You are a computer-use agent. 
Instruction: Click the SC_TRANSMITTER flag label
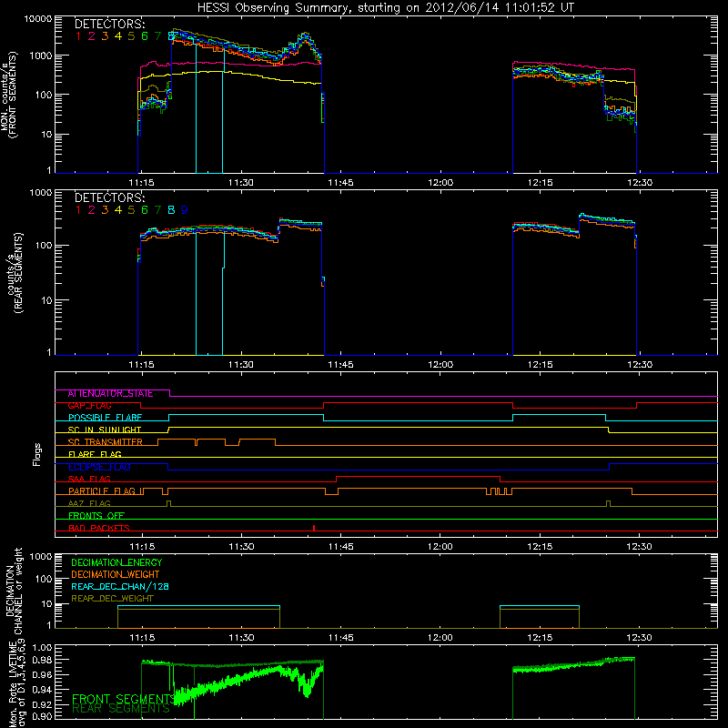(x=105, y=442)
